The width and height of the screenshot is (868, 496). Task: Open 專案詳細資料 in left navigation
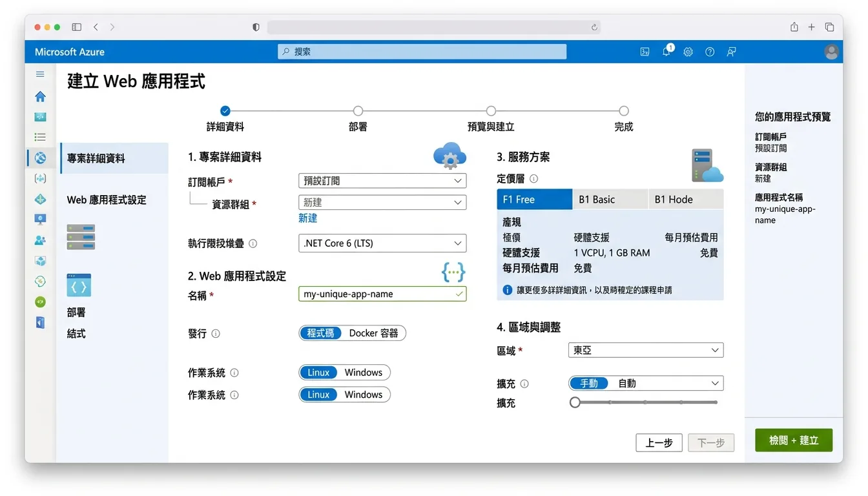point(114,158)
